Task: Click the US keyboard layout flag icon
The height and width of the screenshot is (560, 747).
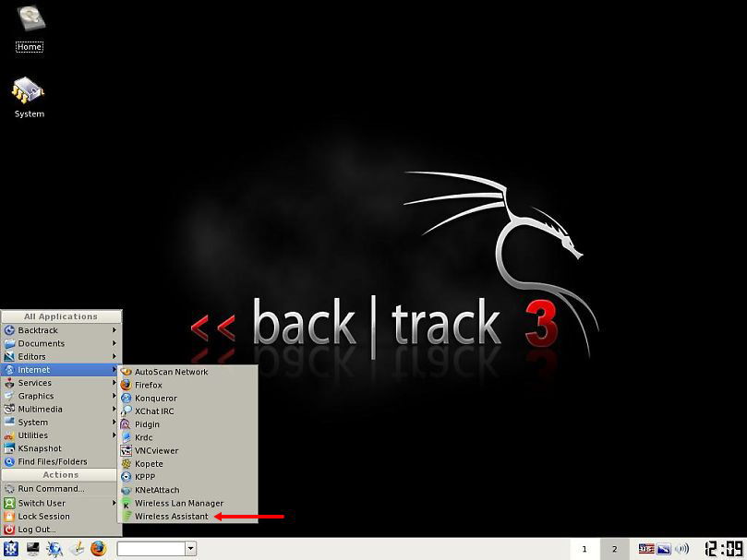Action: pyautogui.click(x=646, y=549)
